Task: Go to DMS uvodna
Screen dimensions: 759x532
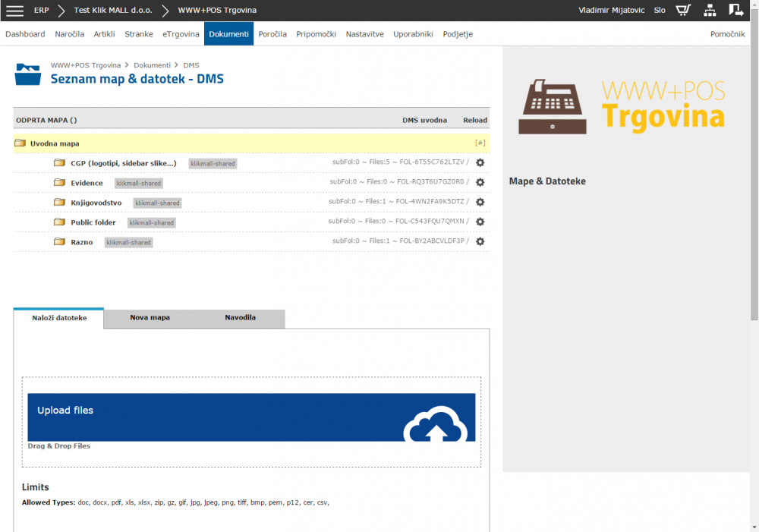Action: coord(424,120)
